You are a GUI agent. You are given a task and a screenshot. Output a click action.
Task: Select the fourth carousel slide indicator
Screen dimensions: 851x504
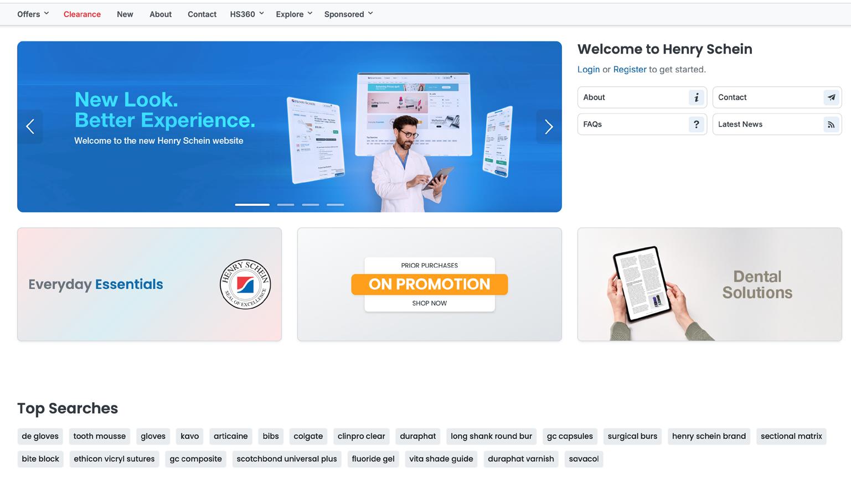pyautogui.click(x=335, y=205)
